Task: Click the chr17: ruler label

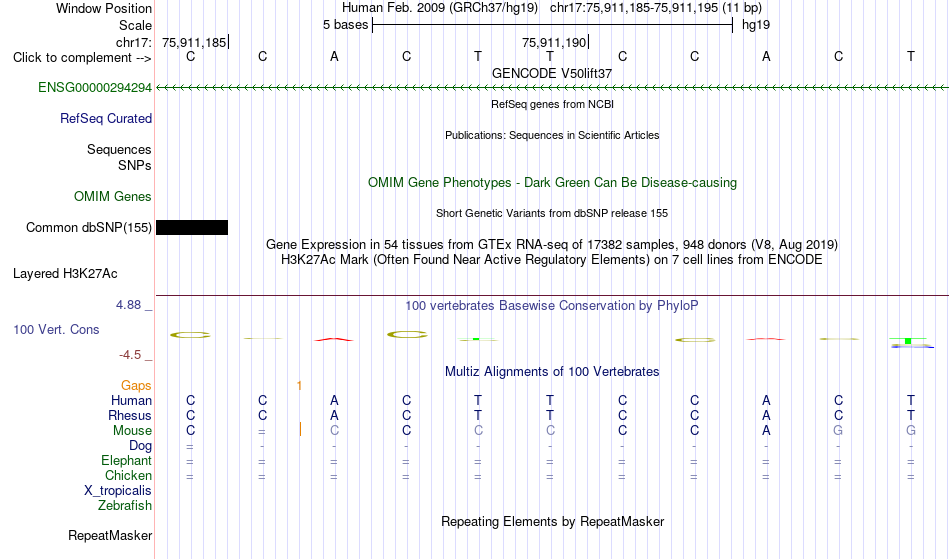Action: click(x=133, y=42)
